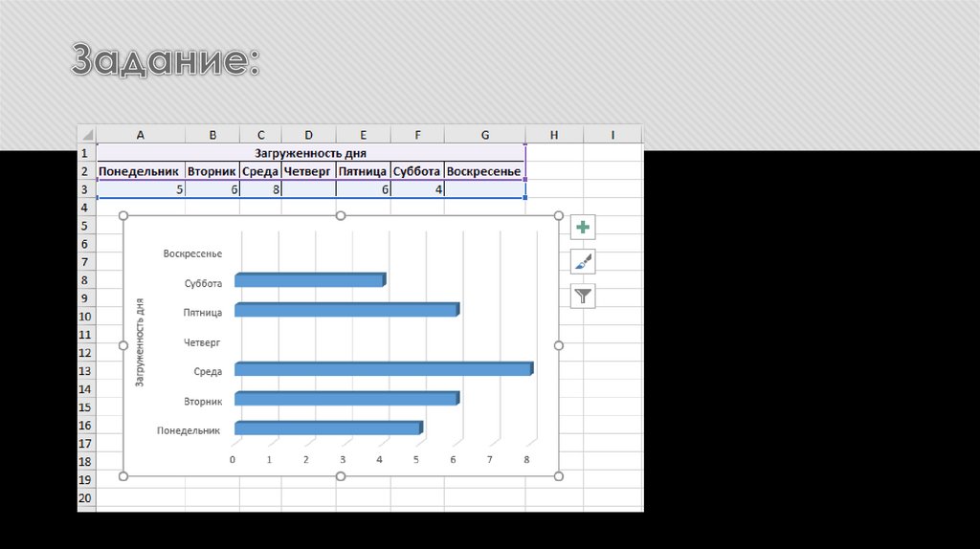Click the Select All corner triangle
Image resolution: width=980 pixels, height=549 pixels.
click(x=87, y=135)
